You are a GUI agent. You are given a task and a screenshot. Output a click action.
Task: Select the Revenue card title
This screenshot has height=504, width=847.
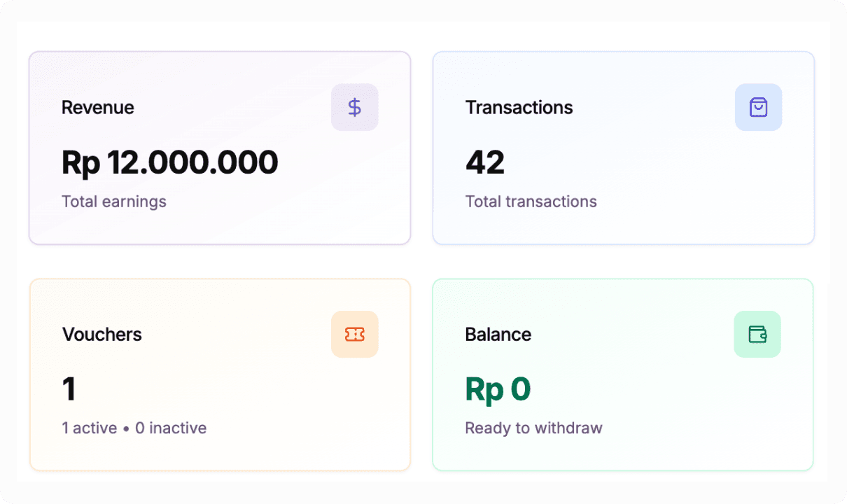pyautogui.click(x=98, y=108)
